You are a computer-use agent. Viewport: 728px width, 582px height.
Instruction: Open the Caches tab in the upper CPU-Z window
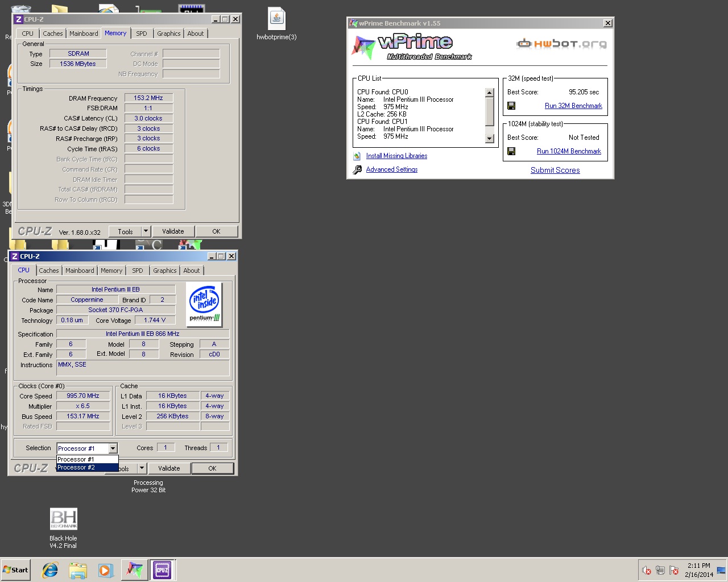click(53, 34)
